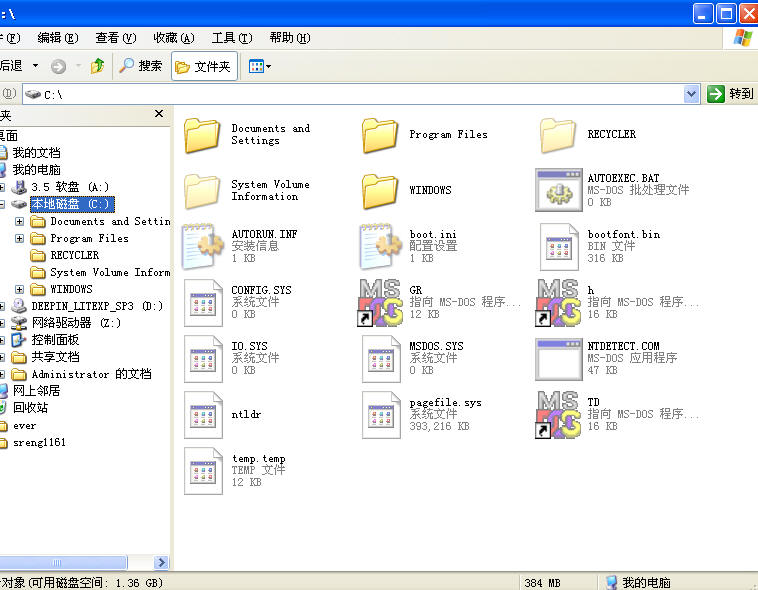Click the Search (搜索) toolbar button
Screen dimensions: 758x590
pyautogui.click(x=141, y=66)
